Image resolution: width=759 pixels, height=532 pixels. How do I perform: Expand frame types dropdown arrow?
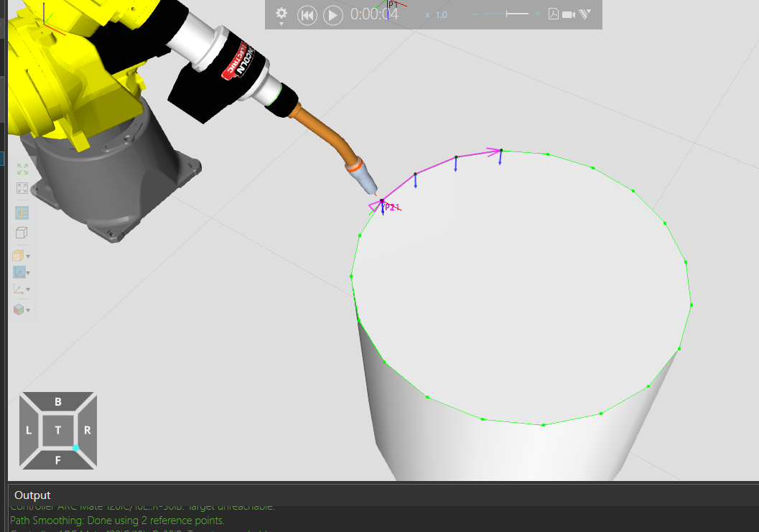pos(28,273)
